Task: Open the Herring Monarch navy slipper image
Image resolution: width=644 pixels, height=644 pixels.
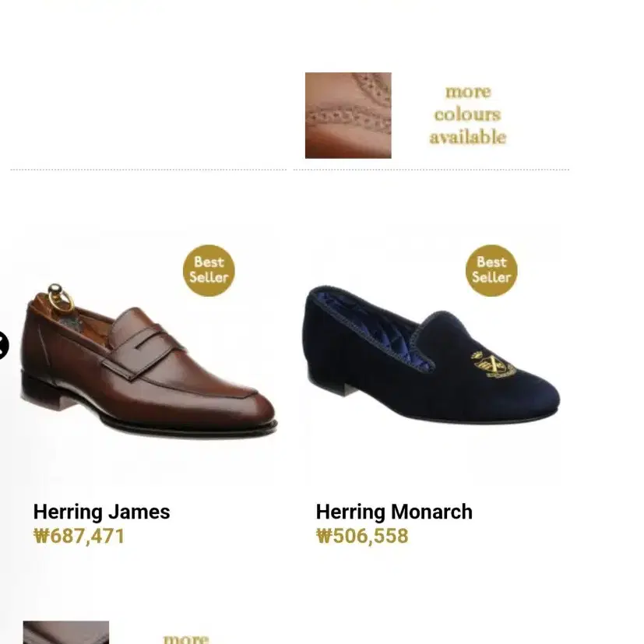Action: (x=431, y=354)
